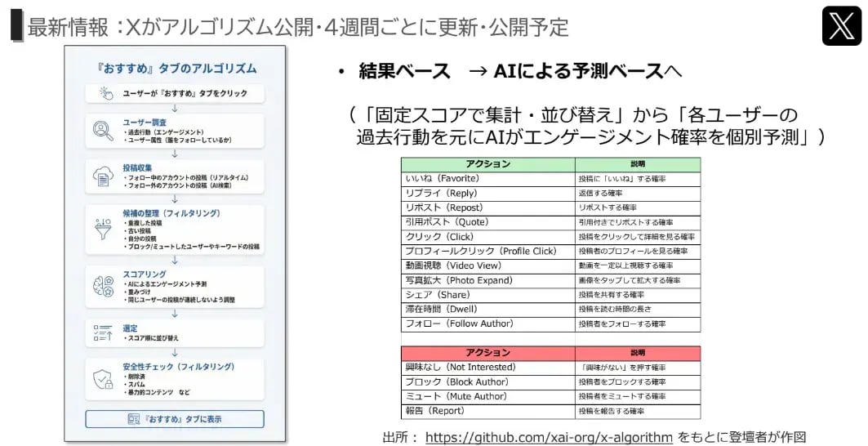
Task: Select the シェア (Share) table cell
Action: click(487, 295)
